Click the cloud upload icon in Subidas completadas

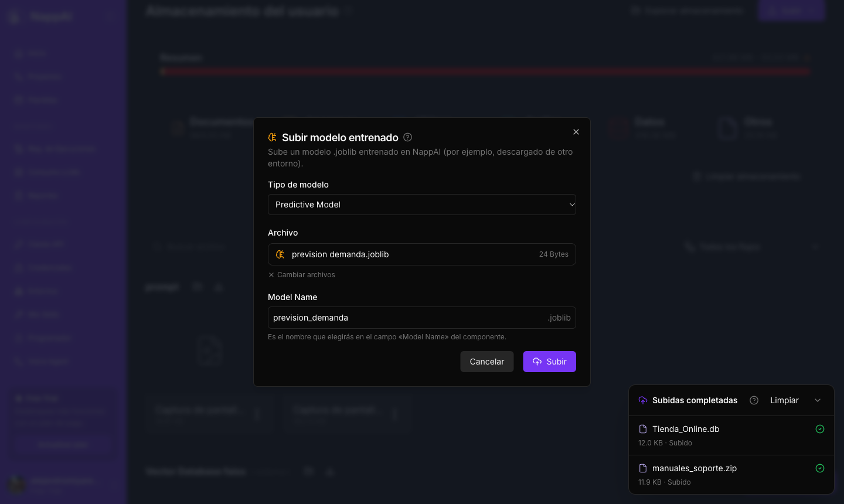pyautogui.click(x=643, y=400)
